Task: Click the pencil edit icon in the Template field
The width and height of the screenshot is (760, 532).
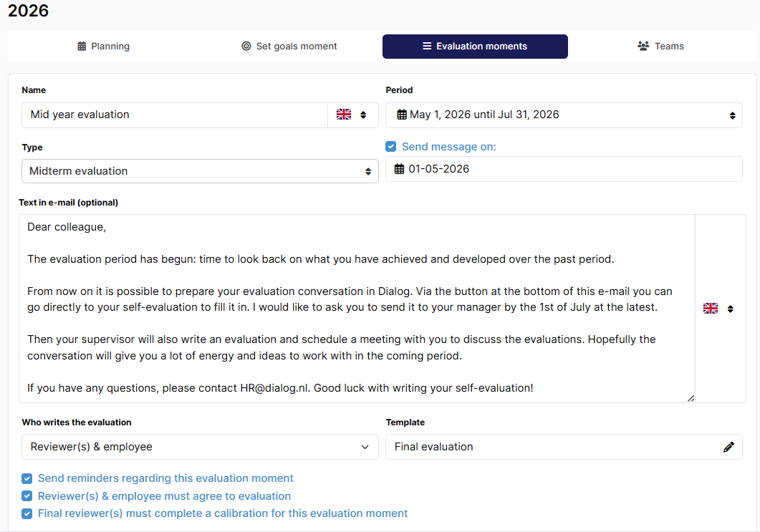Action: 728,447
